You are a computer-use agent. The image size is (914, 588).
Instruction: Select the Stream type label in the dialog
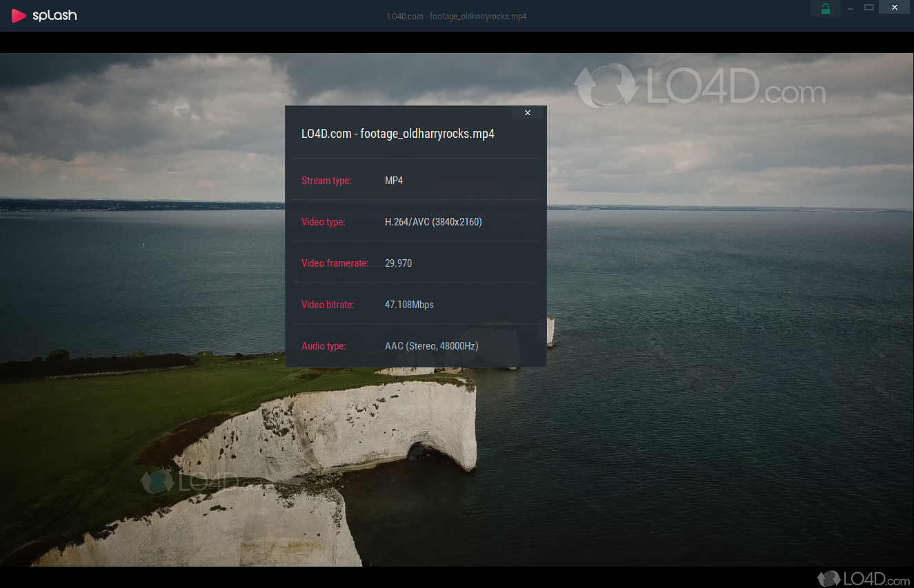pyautogui.click(x=326, y=180)
